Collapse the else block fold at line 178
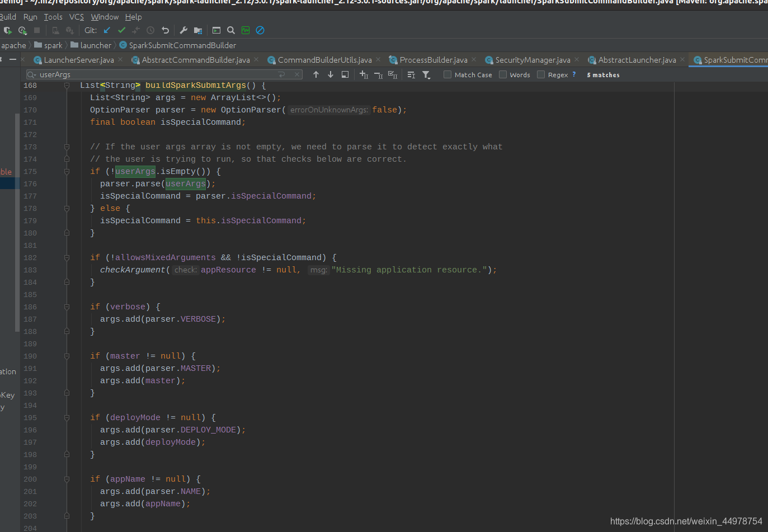 click(67, 209)
